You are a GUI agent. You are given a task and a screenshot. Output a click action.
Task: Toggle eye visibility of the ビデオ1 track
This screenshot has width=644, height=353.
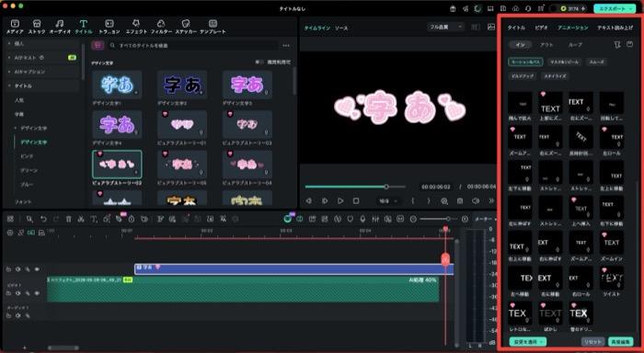coord(37,293)
